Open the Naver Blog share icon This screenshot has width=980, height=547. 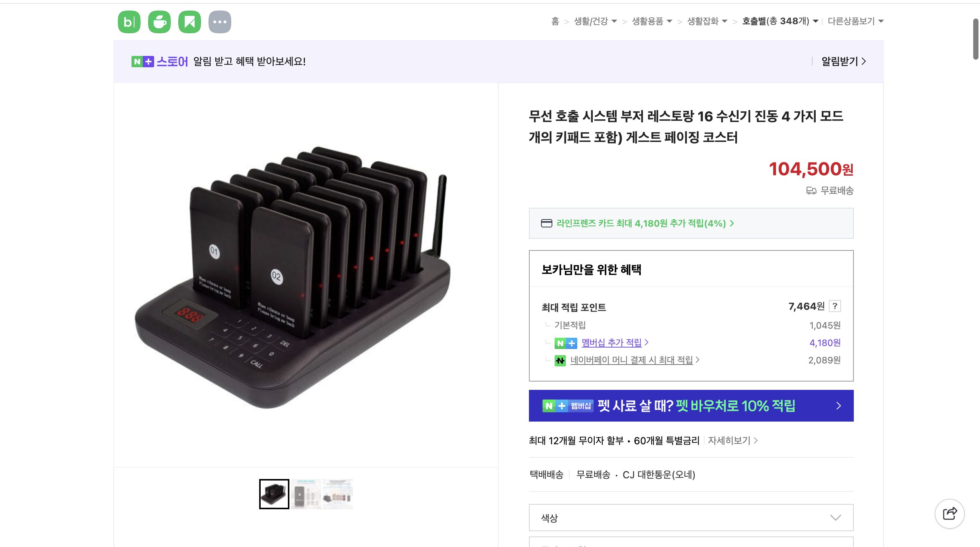pos(128,22)
